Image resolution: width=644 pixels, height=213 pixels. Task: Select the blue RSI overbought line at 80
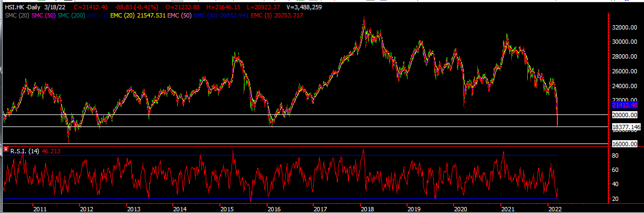coord(280,156)
